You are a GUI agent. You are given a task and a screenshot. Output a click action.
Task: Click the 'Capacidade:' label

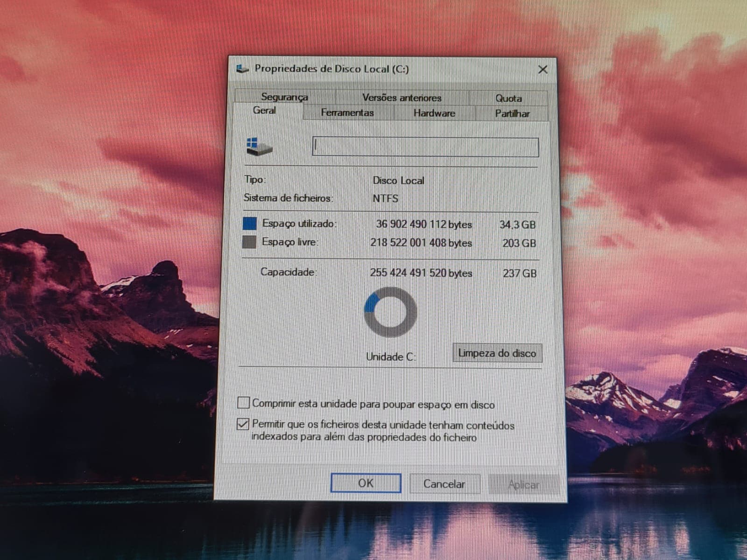pyautogui.click(x=289, y=272)
